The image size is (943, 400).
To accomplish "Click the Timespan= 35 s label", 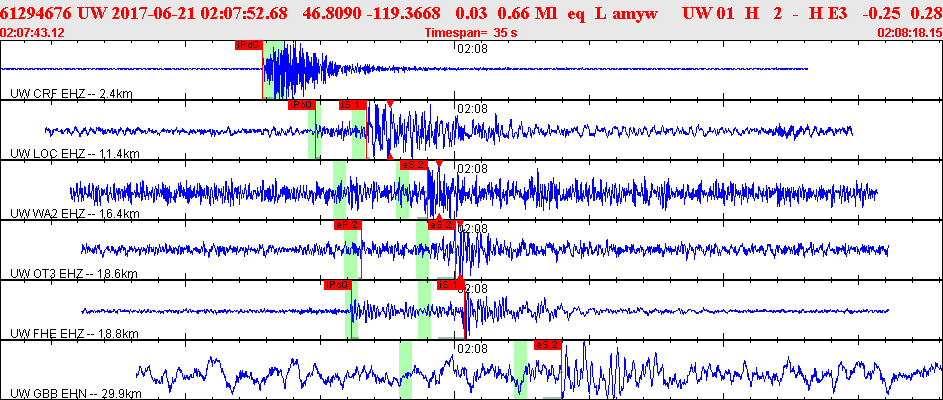I will 471,32.
